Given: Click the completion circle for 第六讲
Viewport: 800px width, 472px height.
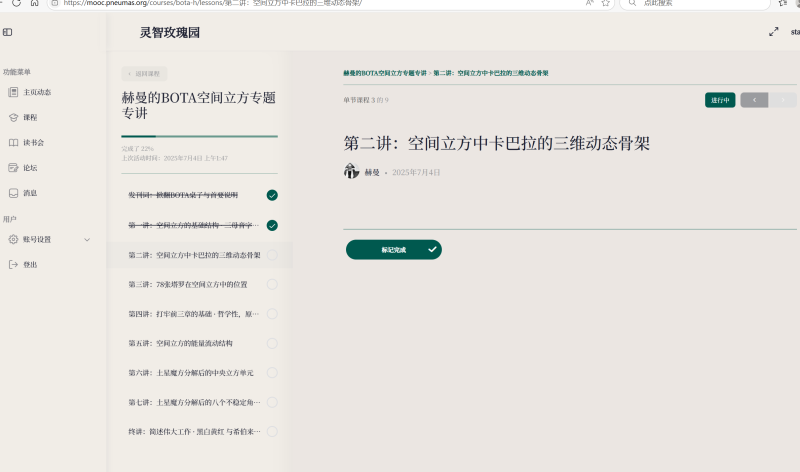Looking at the screenshot, I should pos(272,372).
